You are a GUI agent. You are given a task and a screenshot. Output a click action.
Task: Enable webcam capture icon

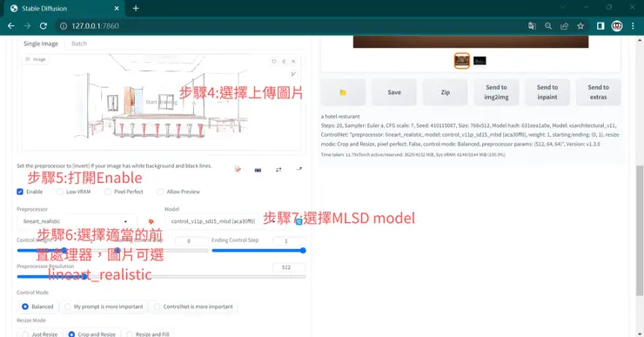click(x=258, y=170)
